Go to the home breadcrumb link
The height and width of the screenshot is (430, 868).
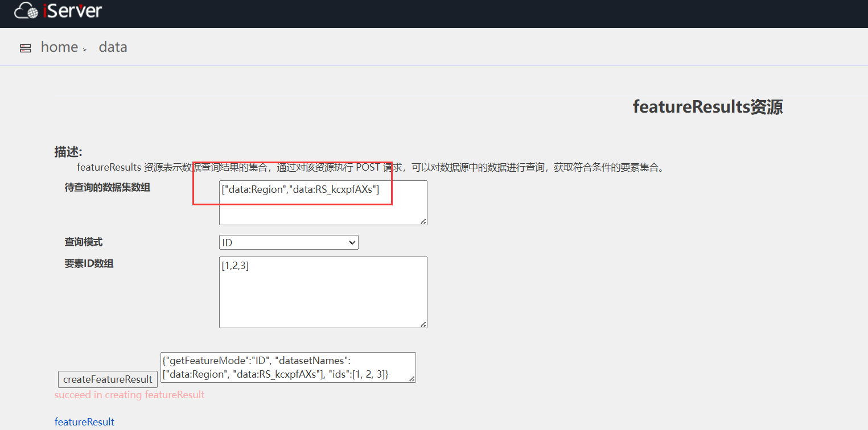(59, 47)
